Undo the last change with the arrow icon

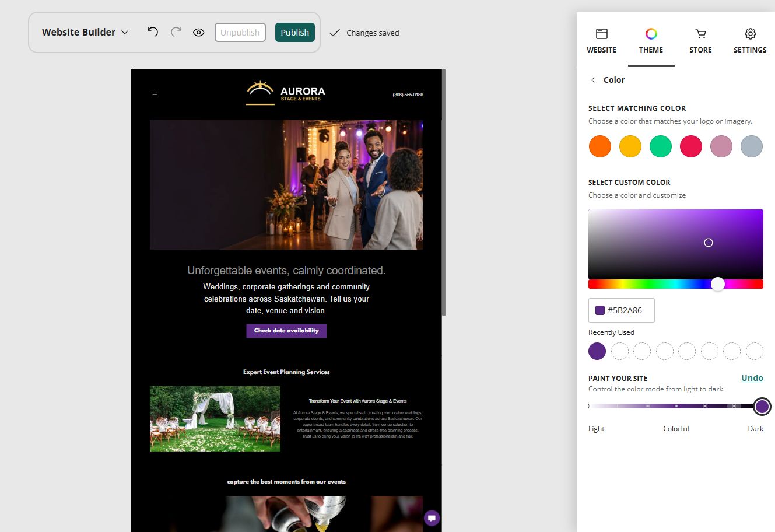pyautogui.click(x=152, y=32)
